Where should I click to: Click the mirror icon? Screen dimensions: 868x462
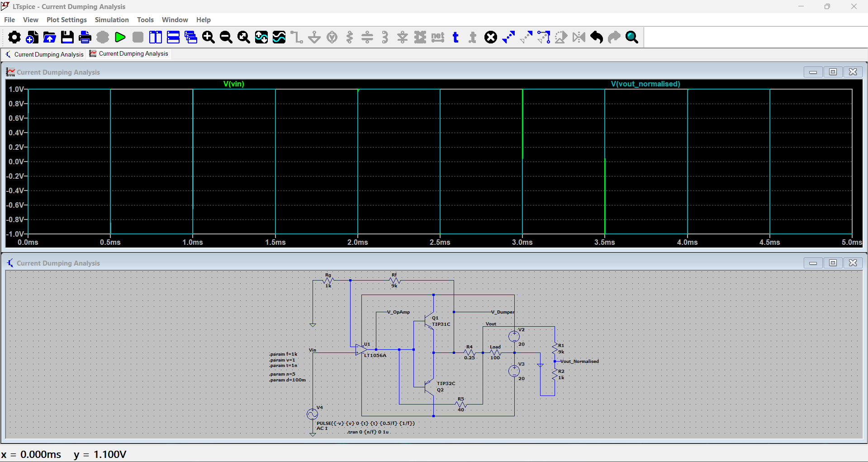579,37
